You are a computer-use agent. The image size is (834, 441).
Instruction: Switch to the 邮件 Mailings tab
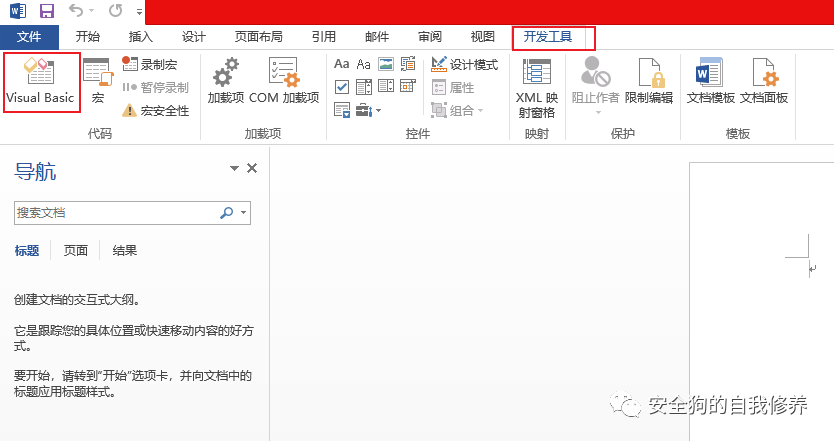click(377, 37)
